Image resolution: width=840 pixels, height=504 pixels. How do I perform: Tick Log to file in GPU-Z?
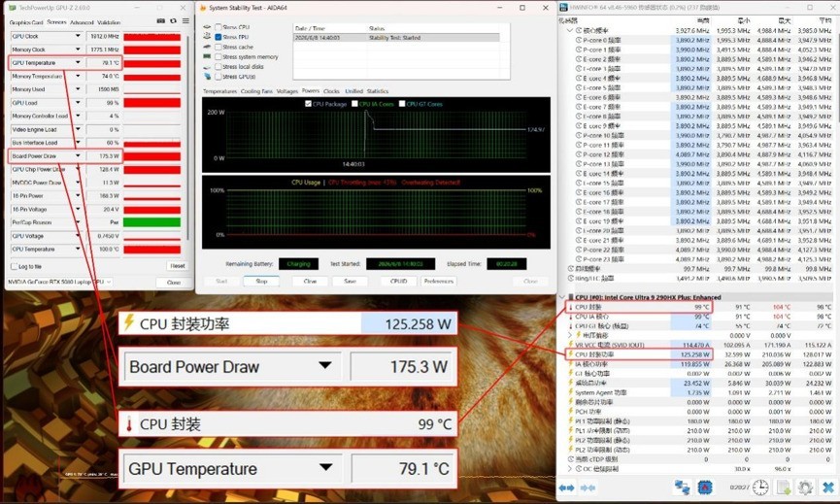(x=15, y=266)
